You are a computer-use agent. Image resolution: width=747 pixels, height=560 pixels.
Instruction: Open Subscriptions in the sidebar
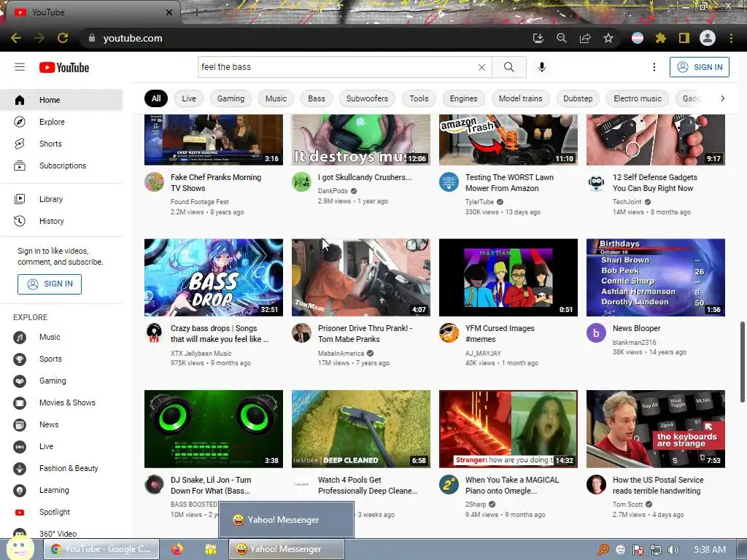click(61, 166)
